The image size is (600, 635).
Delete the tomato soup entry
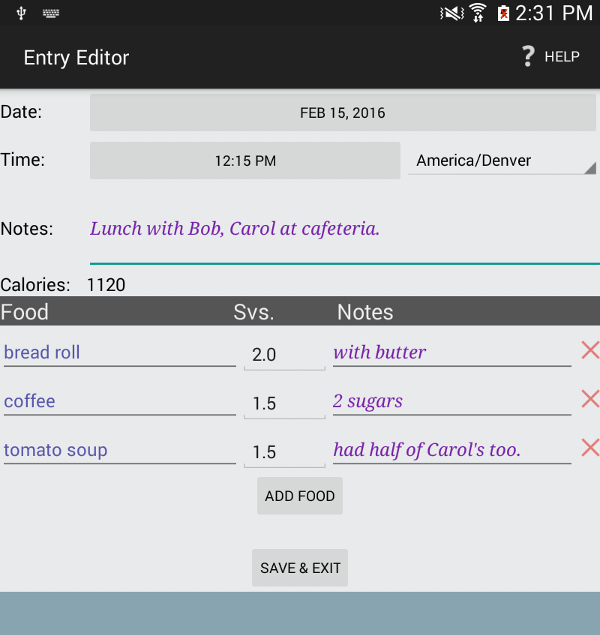[590, 447]
